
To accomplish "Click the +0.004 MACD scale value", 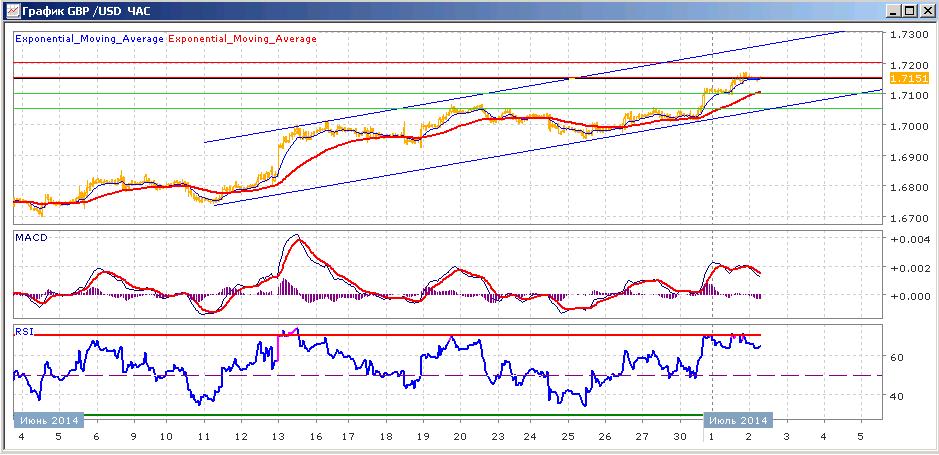I will [909, 240].
